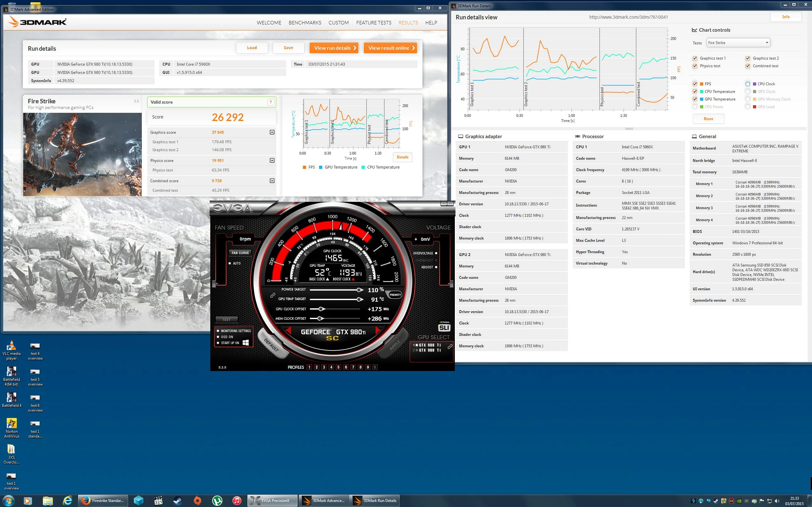Collapse the Graphics score section
Image resolution: width=812 pixels, height=507 pixels.
click(x=272, y=132)
